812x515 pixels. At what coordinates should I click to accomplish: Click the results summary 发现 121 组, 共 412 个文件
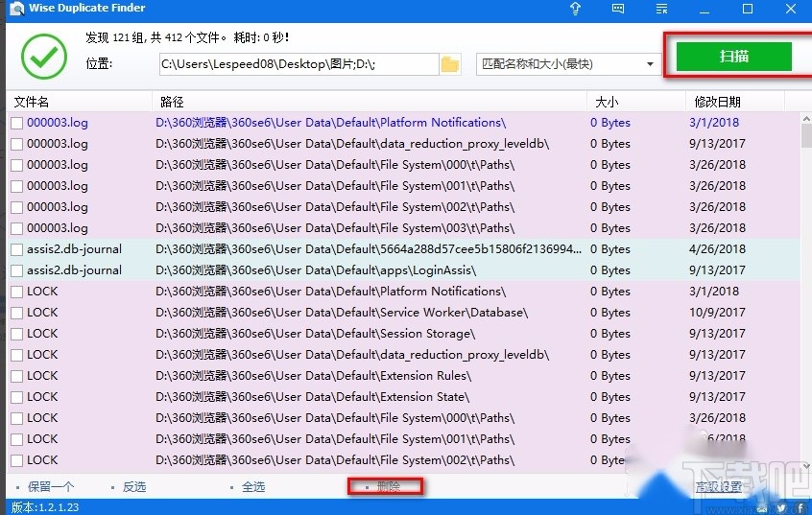point(155,37)
